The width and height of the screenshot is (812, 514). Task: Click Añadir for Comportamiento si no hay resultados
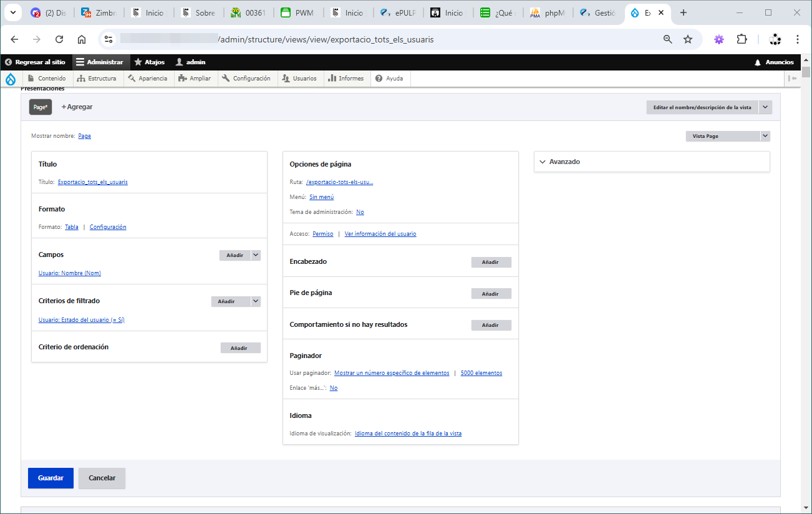(491, 325)
